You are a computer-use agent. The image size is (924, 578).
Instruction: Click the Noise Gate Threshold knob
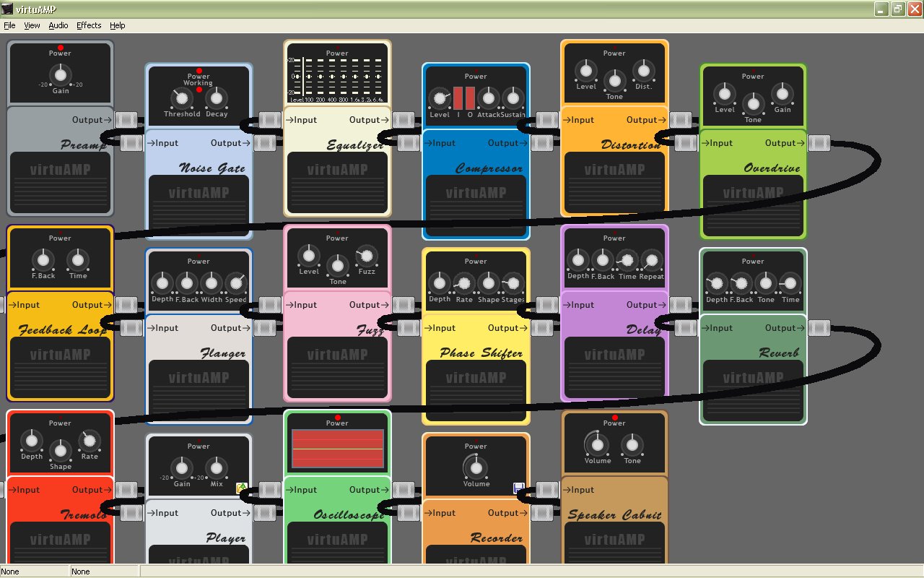(180, 98)
